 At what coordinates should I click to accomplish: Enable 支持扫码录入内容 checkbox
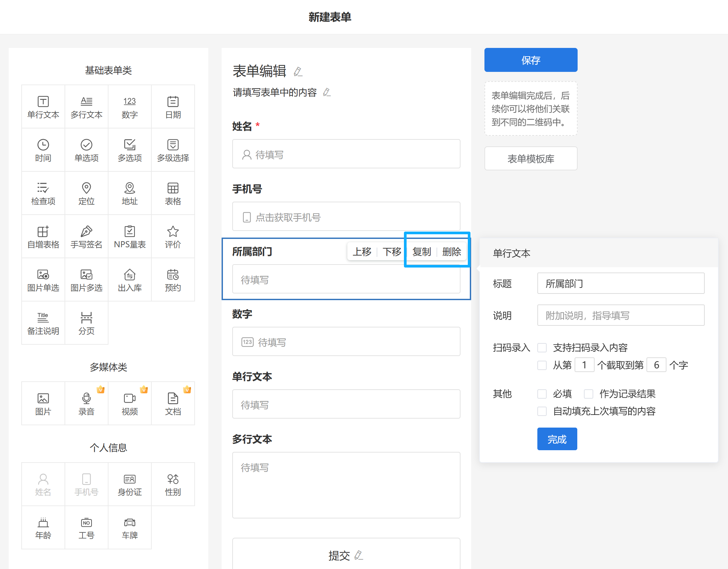[x=542, y=348]
